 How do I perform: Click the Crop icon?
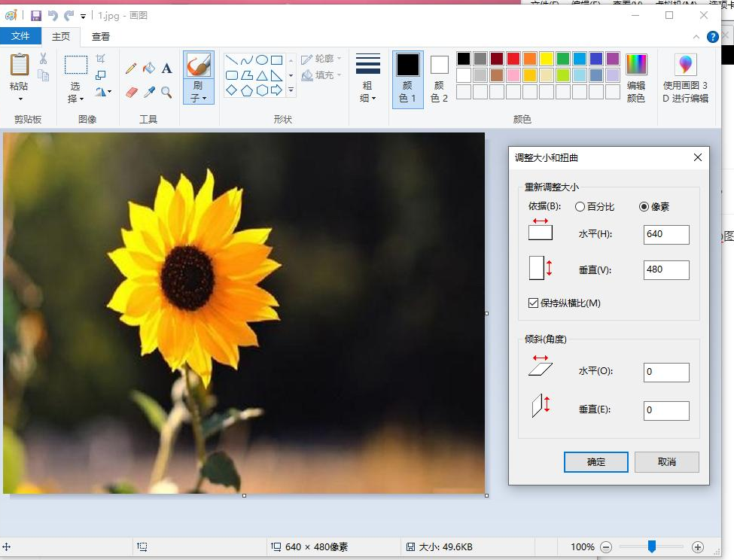click(x=101, y=59)
